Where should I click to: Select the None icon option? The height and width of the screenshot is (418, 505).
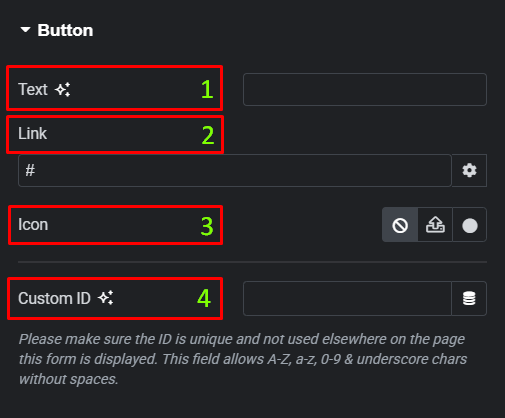coord(400,225)
